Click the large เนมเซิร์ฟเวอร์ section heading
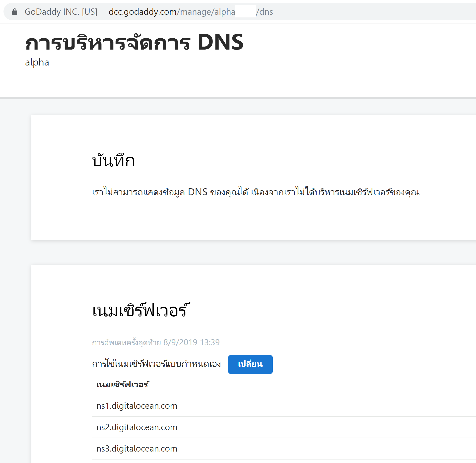The image size is (476, 463). click(x=141, y=310)
